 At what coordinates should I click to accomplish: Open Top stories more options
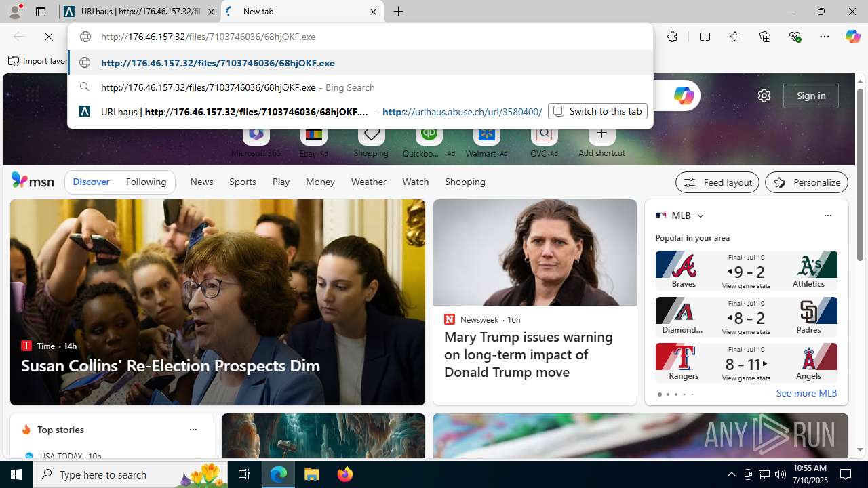click(x=193, y=430)
